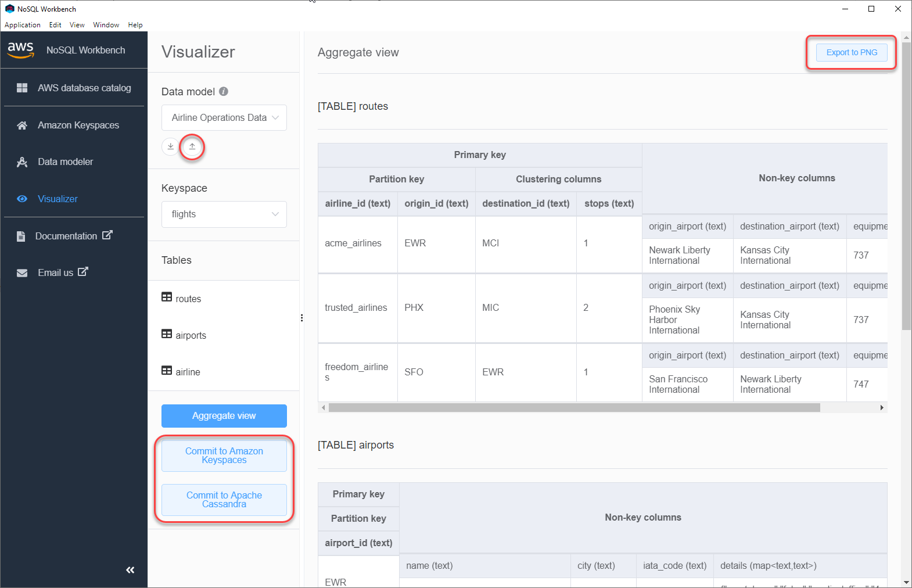Click Commit to Amazon Keyspaces button
Screen dimensions: 912x588
224,456
